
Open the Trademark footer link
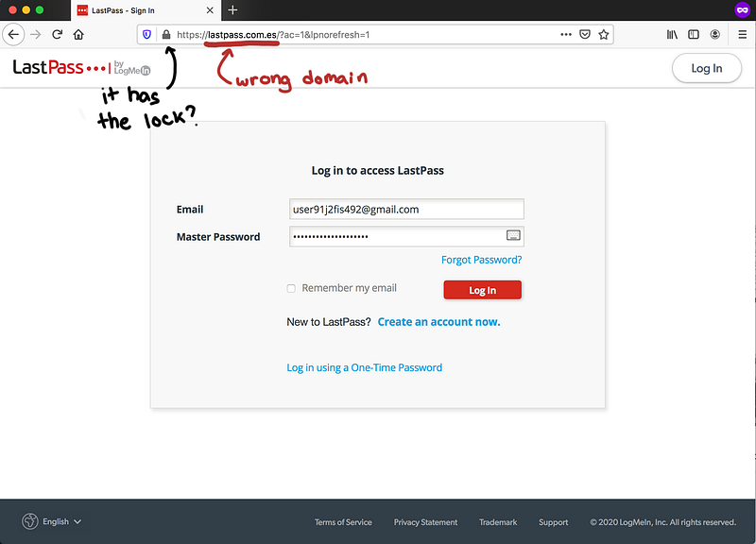pos(498,522)
